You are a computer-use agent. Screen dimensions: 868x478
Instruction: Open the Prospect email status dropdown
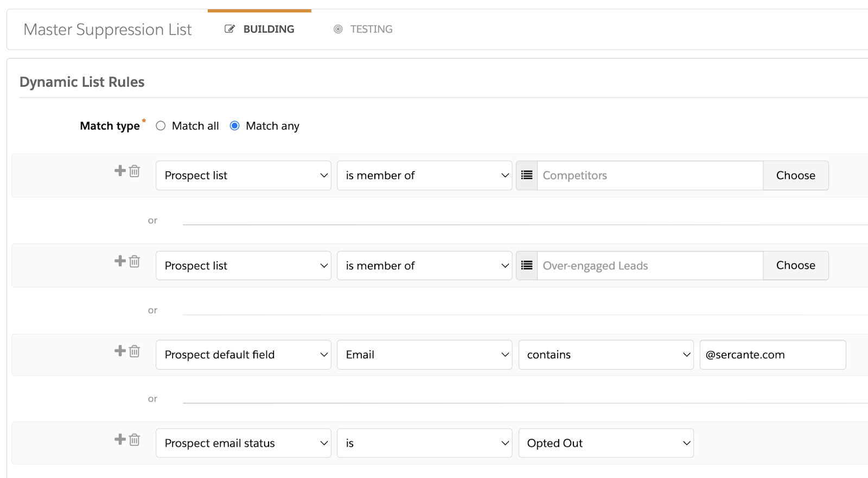click(x=243, y=443)
